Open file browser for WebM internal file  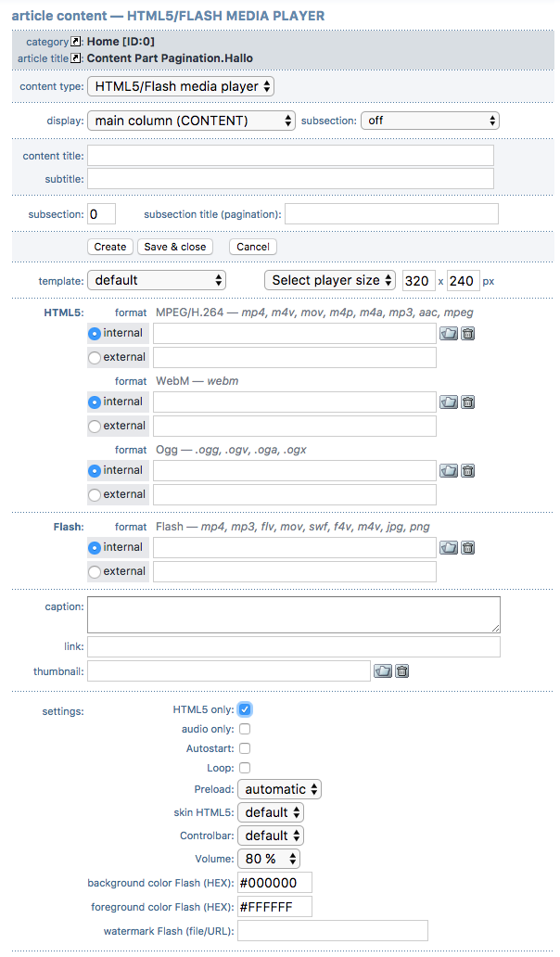[449, 402]
